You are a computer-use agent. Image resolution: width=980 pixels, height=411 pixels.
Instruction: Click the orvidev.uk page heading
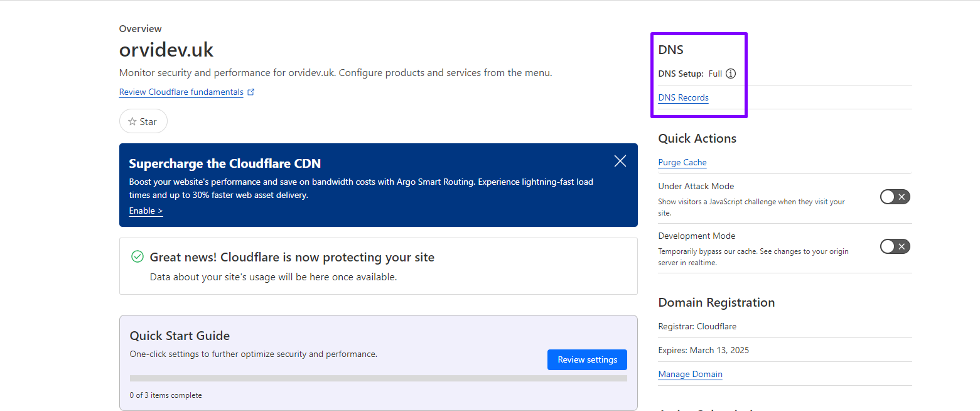tap(166, 50)
